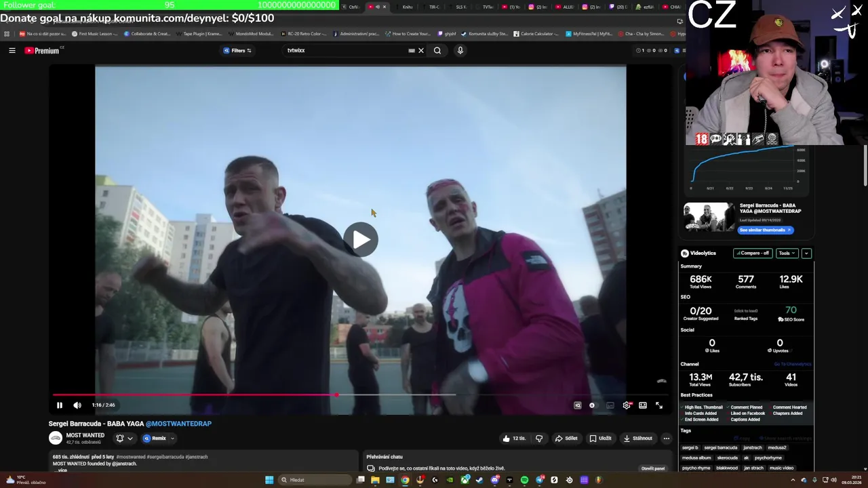Follow the @MOSTWANTEDRAP title link
Screen dimensions: 868x488
point(178,424)
